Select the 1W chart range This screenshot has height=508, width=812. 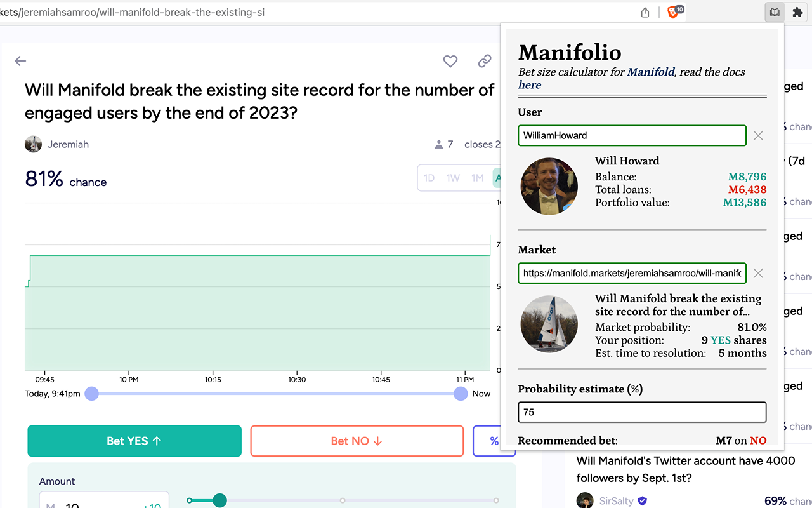point(453,178)
